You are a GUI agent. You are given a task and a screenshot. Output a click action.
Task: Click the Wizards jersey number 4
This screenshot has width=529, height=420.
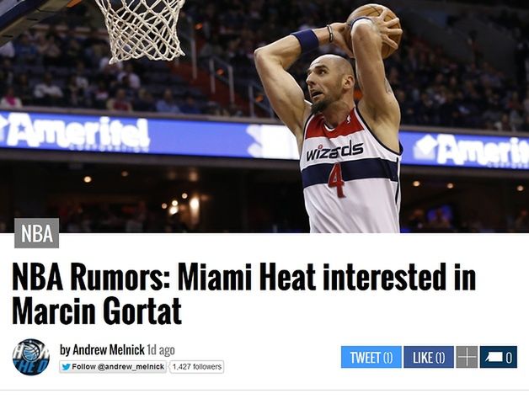[x=336, y=180]
